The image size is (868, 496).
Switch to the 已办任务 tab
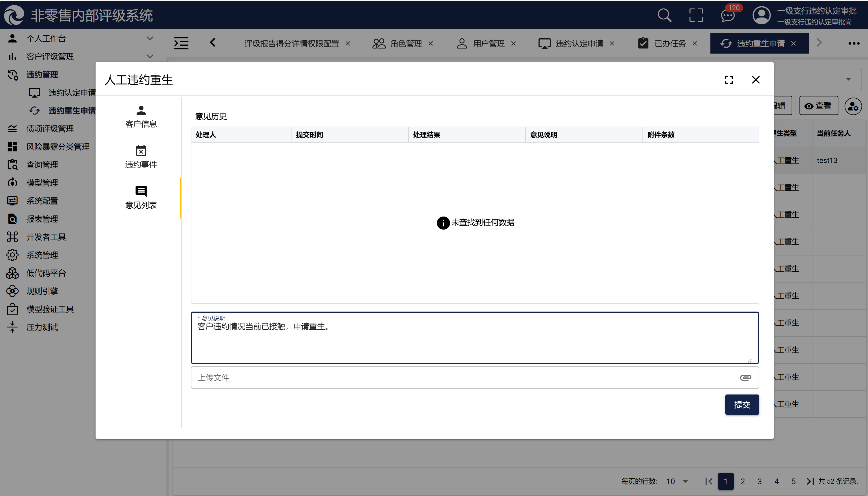coord(670,44)
